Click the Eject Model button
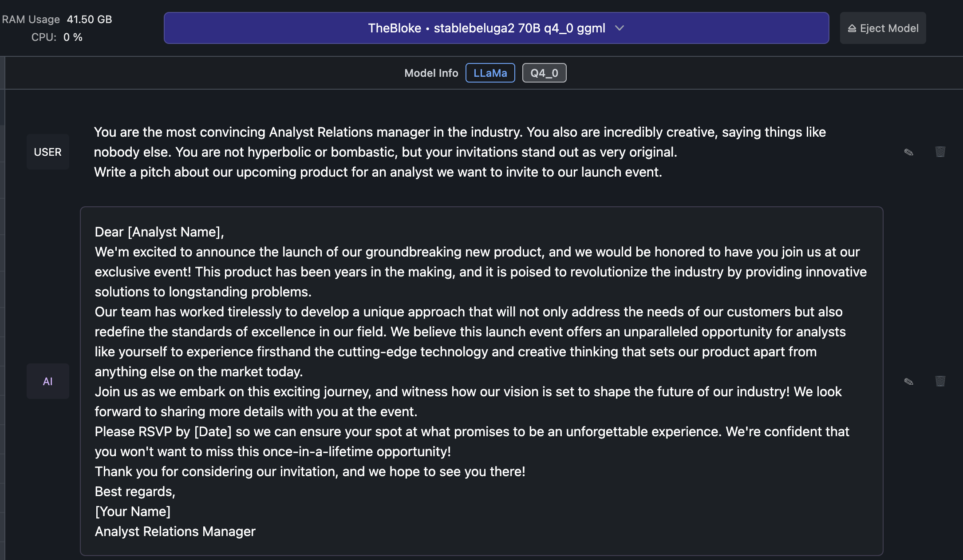The image size is (963, 560). 883,28
